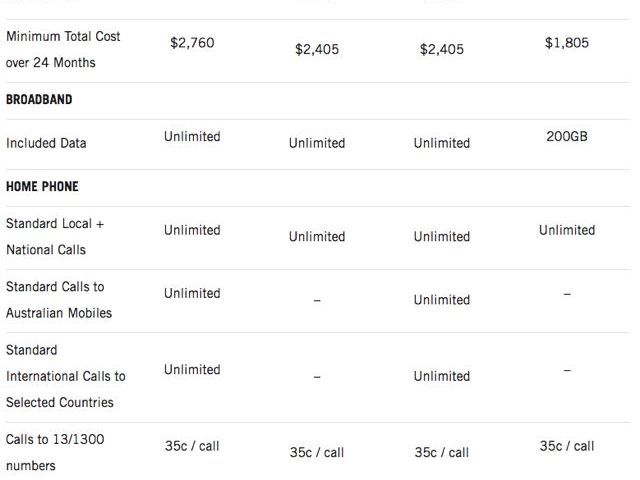Click third-column Unlimited for Australian Mobiles calls

point(442,300)
